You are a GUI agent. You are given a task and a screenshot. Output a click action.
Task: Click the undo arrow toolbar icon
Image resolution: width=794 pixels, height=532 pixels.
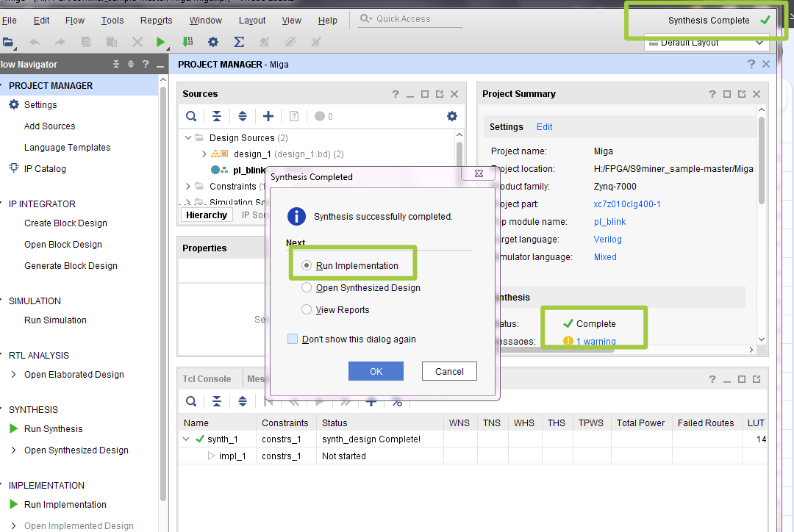(35, 42)
